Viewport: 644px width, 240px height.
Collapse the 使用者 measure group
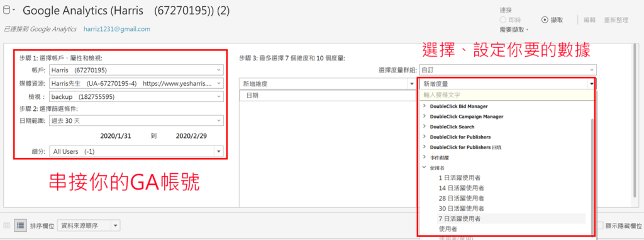(x=425, y=168)
